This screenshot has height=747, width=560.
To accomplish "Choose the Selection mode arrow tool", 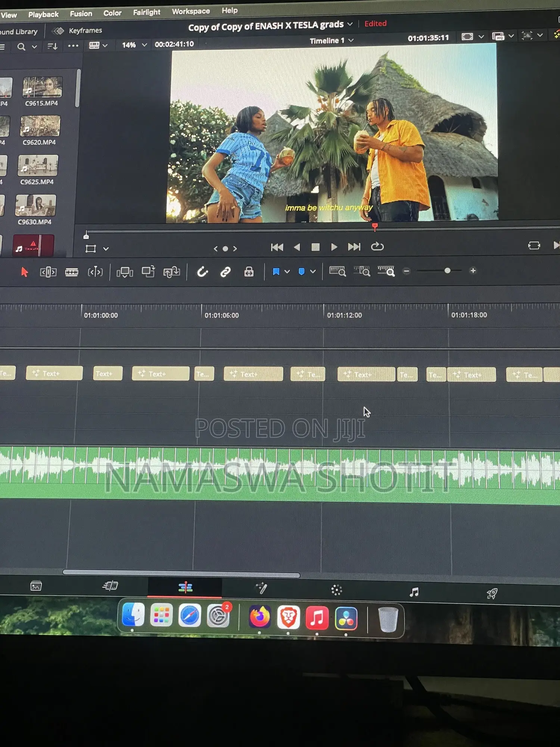I will tap(25, 272).
